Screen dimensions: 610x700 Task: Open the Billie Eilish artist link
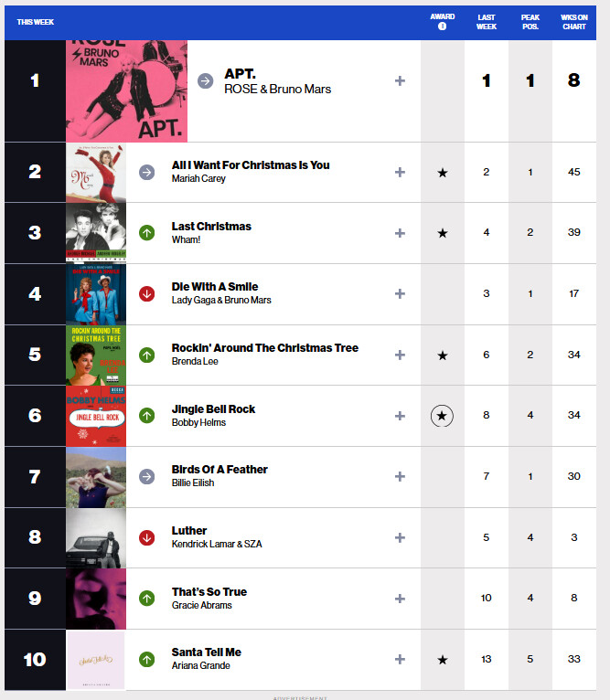(x=193, y=483)
